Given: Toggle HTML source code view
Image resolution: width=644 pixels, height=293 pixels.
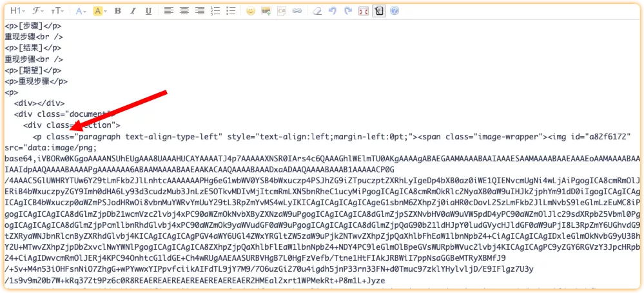Looking at the screenshot, I should pyautogui.click(x=378, y=11).
